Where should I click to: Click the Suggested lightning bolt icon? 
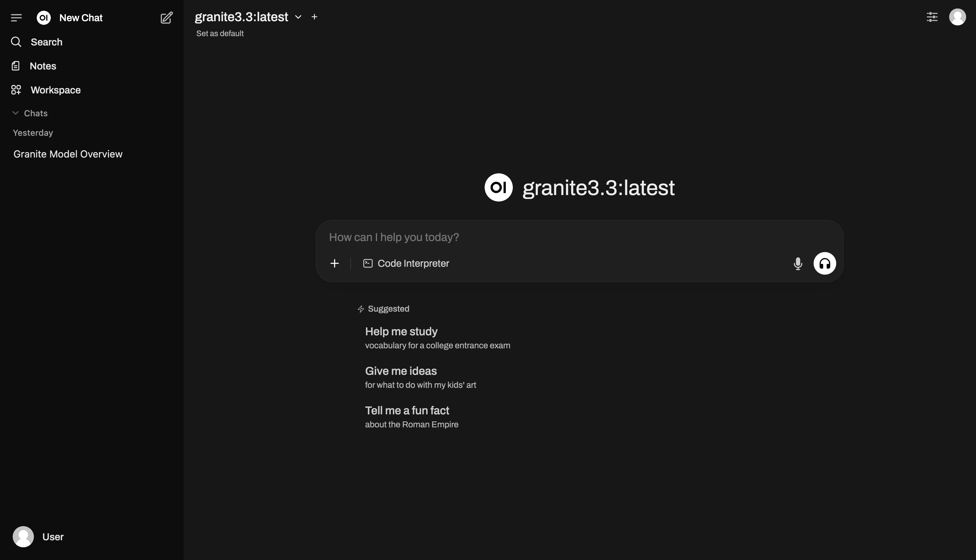(361, 309)
